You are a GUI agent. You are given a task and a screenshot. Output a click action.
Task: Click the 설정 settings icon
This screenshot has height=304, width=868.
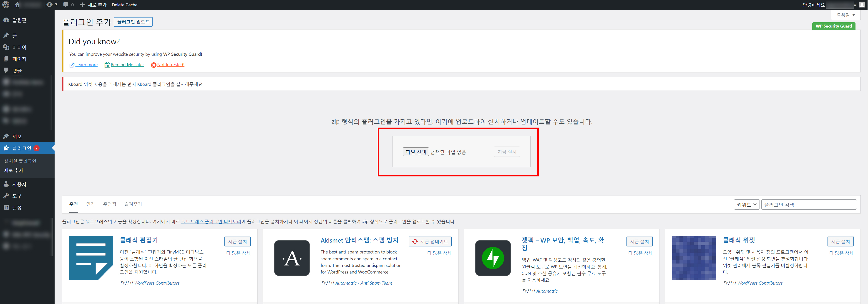[6, 207]
